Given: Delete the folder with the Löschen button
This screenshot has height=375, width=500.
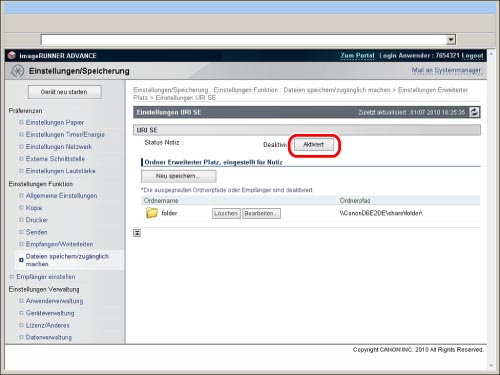Looking at the screenshot, I should click(226, 213).
